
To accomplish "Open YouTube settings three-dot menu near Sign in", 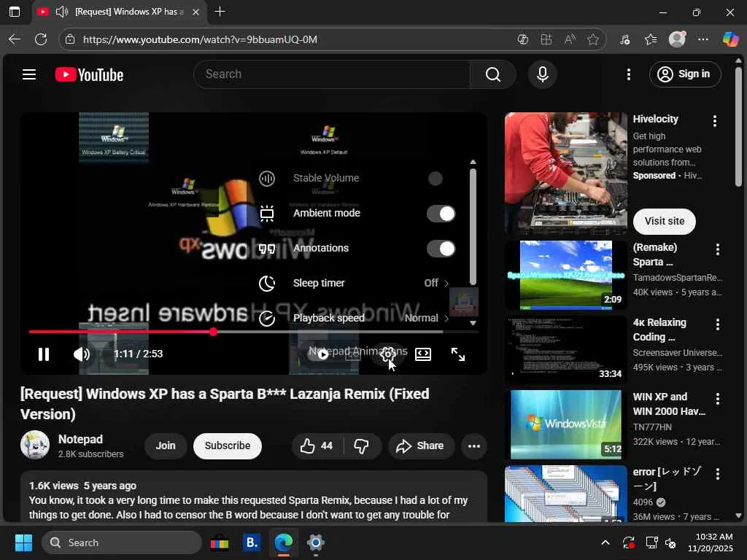I will (628, 74).
